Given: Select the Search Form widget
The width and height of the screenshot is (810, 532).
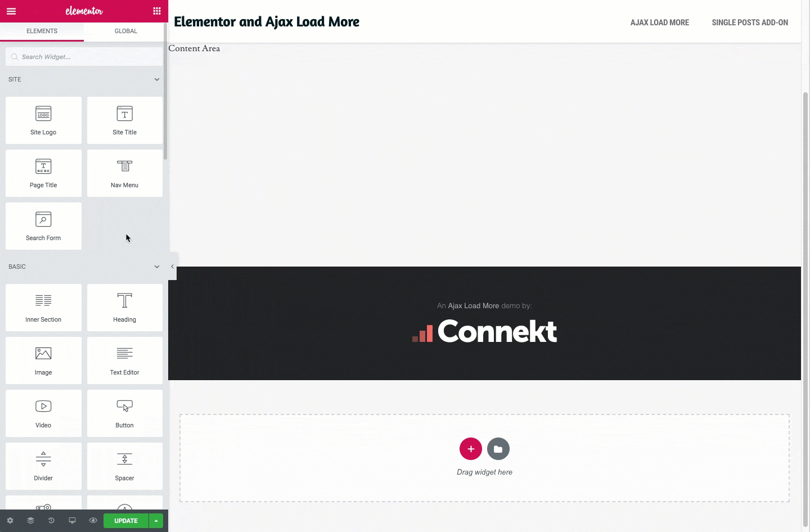Looking at the screenshot, I should click(x=43, y=226).
